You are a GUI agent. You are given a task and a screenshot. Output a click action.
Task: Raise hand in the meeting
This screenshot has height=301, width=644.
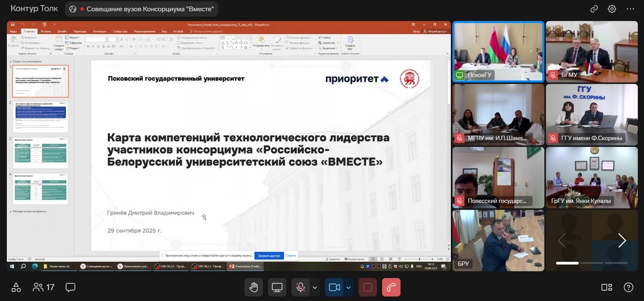click(x=253, y=287)
